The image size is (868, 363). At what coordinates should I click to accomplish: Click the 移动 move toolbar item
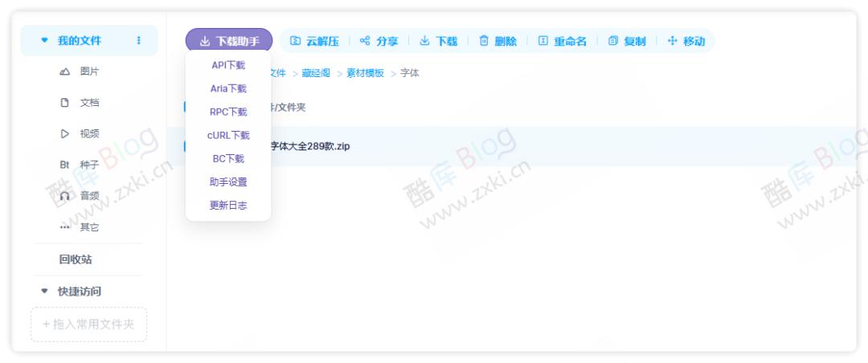click(686, 41)
